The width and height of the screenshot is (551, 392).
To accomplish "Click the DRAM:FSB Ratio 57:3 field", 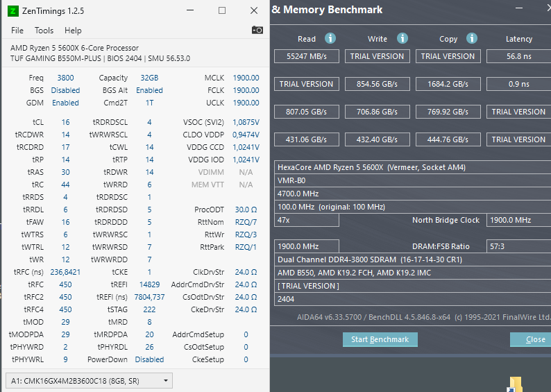I will point(518,246).
